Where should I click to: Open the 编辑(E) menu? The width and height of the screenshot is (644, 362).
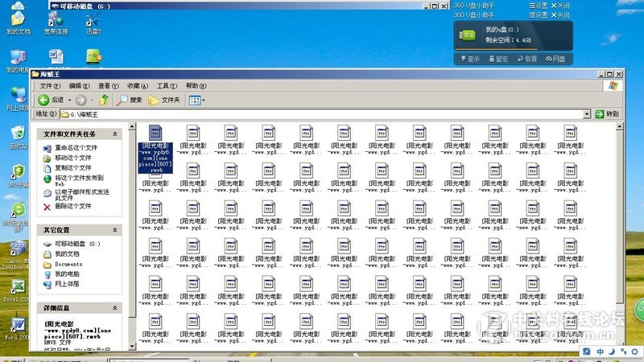[x=79, y=86]
